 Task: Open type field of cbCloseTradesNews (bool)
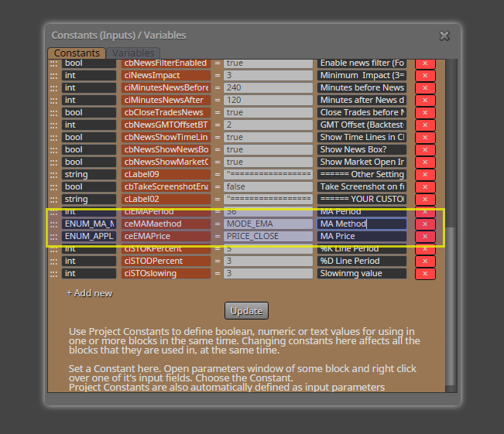[x=89, y=112]
